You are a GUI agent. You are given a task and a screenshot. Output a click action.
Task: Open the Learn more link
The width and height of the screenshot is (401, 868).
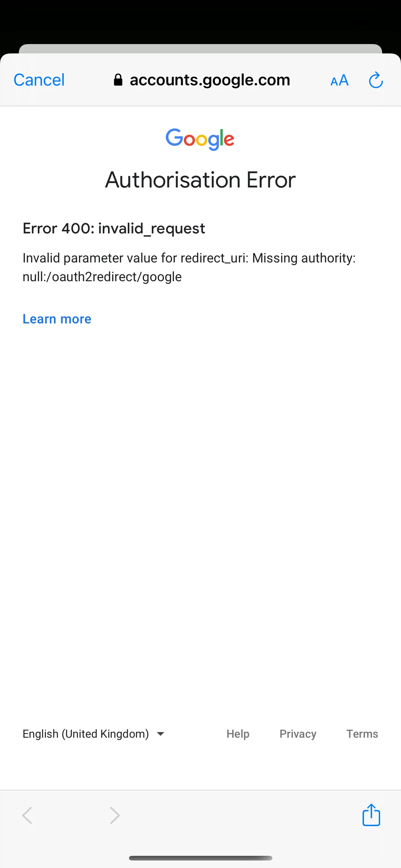click(x=57, y=319)
